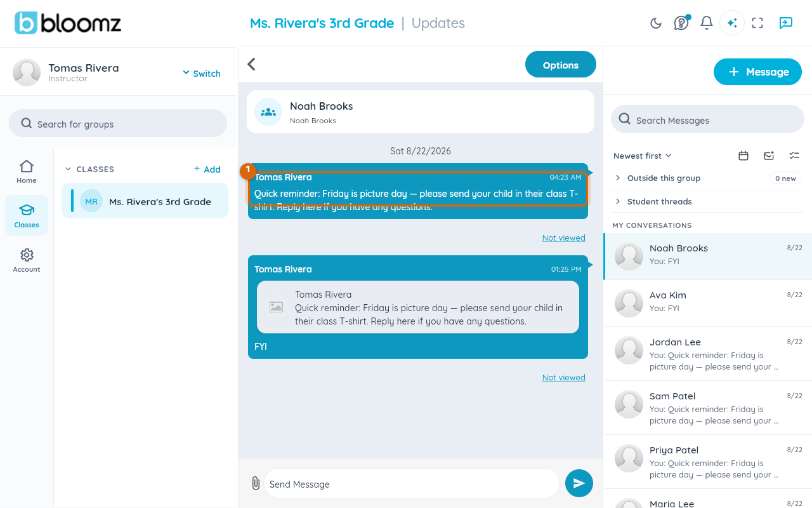Image resolution: width=812 pixels, height=508 pixels.
Task: Click Noah Brooks avatar in conversation list
Action: [629, 256]
